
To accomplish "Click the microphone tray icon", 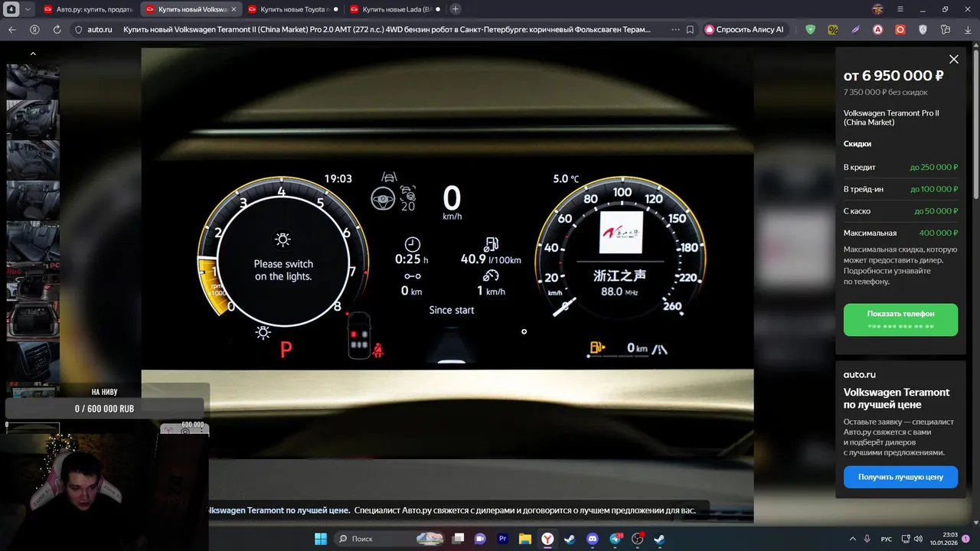I will [867, 539].
